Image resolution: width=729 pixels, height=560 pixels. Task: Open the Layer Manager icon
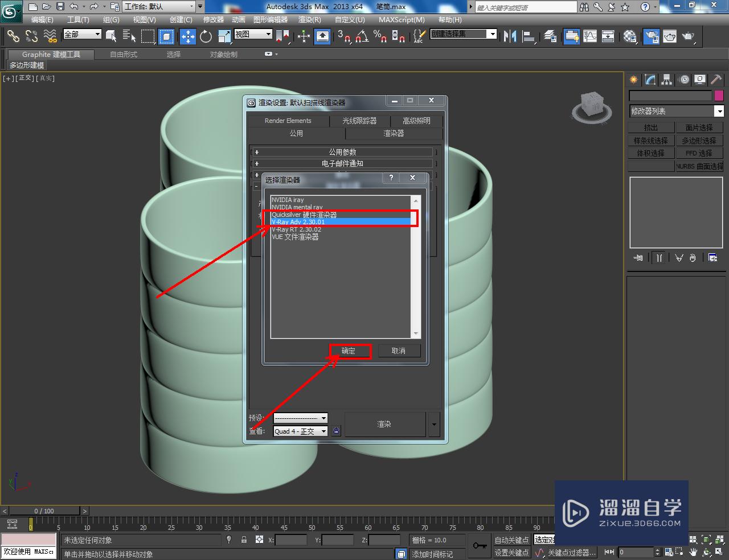[x=550, y=36]
